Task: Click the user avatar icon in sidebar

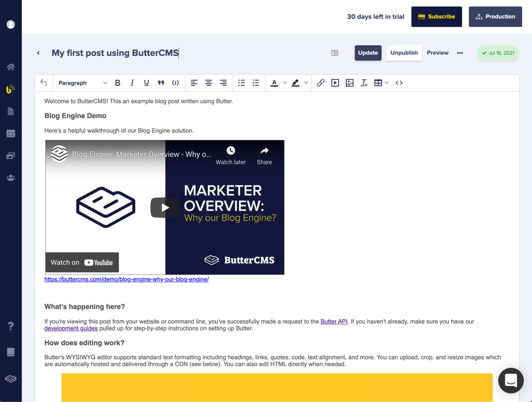Action: coord(11,24)
